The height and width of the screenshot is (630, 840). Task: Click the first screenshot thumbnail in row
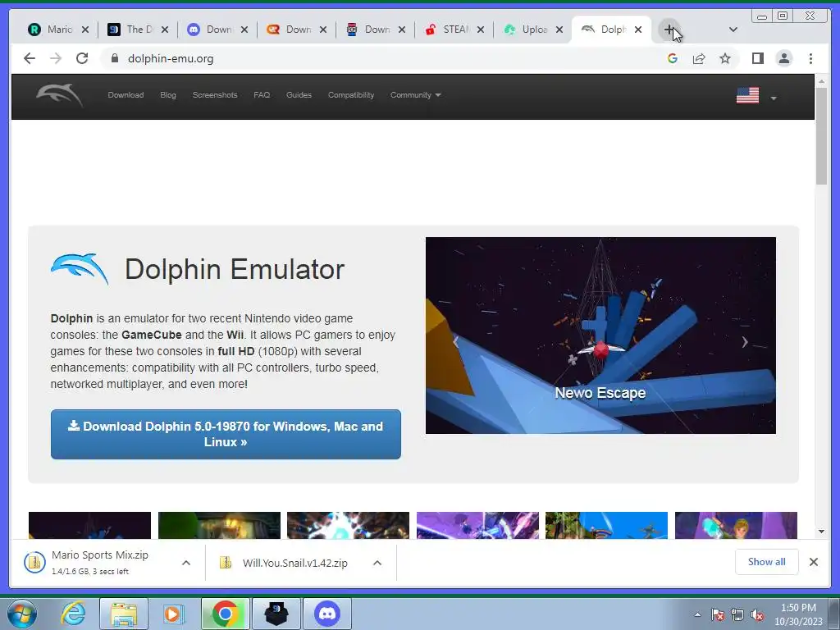[90, 525]
